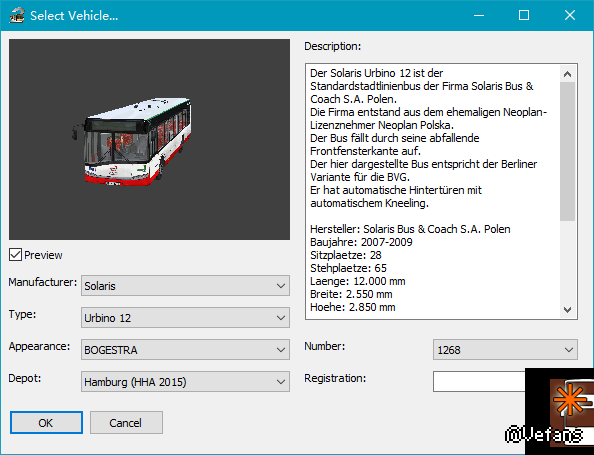Click the OMSI app icon in title bar

click(x=17, y=16)
